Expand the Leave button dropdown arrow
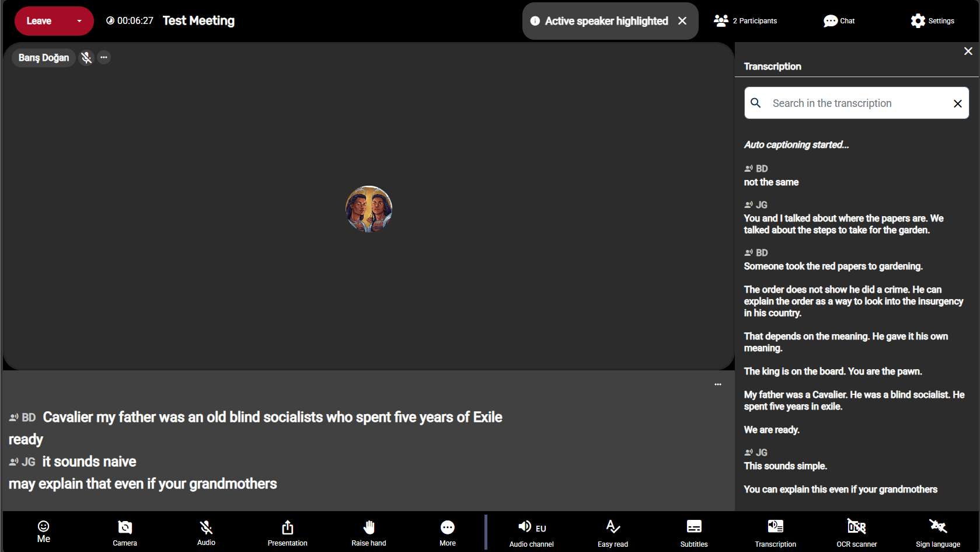Viewport: 980px width, 552px height. pyautogui.click(x=79, y=21)
